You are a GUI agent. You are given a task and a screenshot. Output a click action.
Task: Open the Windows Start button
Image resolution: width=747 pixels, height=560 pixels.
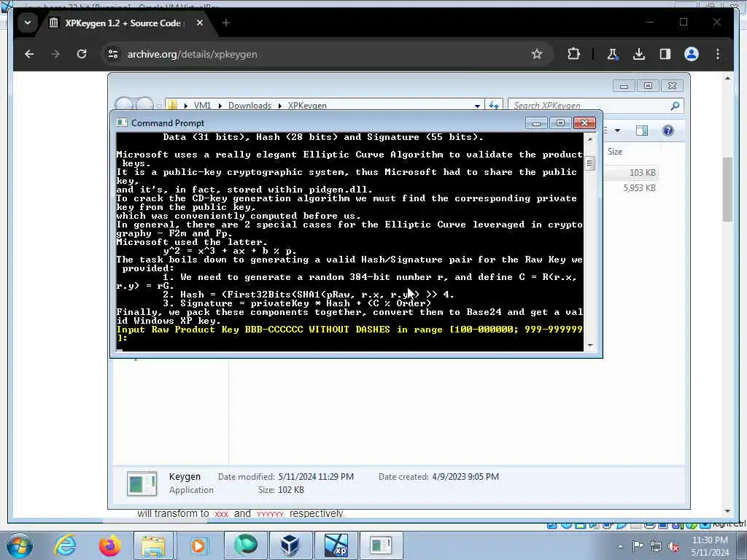(x=20, y=545)
